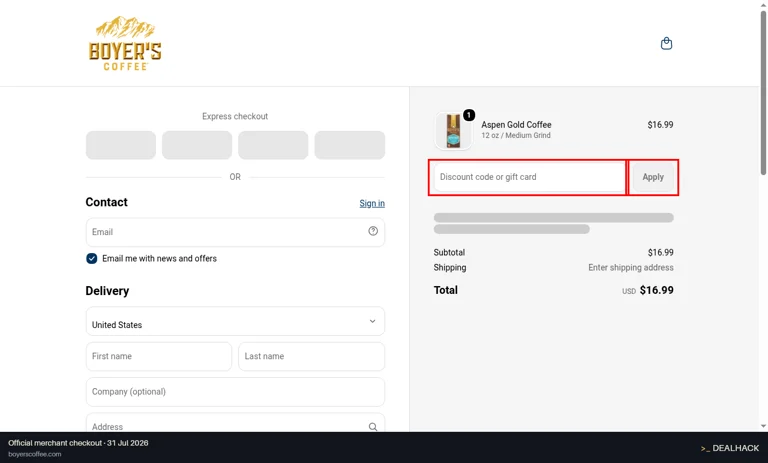Click the Contact section heading
The width and height of the screenshot is (768, 463).
106,202
